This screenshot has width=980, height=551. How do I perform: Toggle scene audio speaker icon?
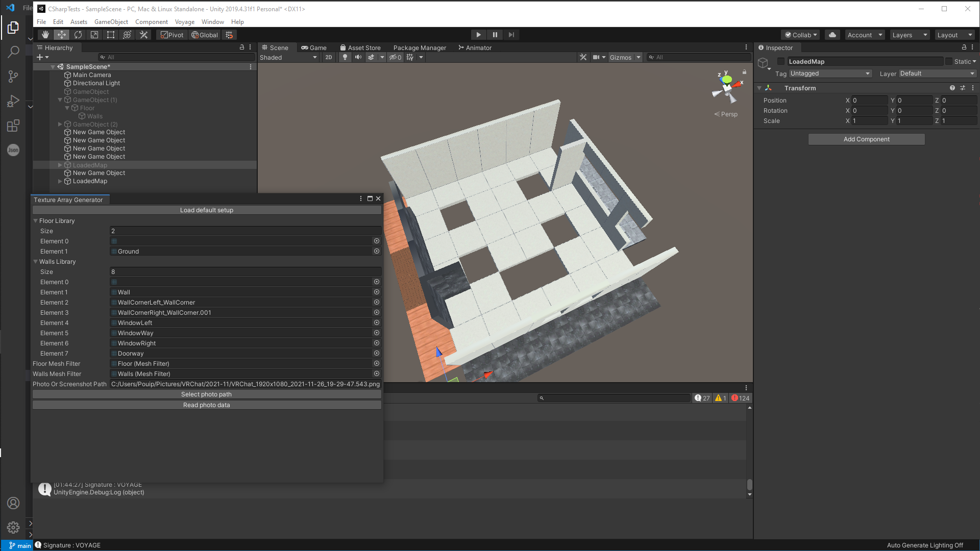[358, 57]
